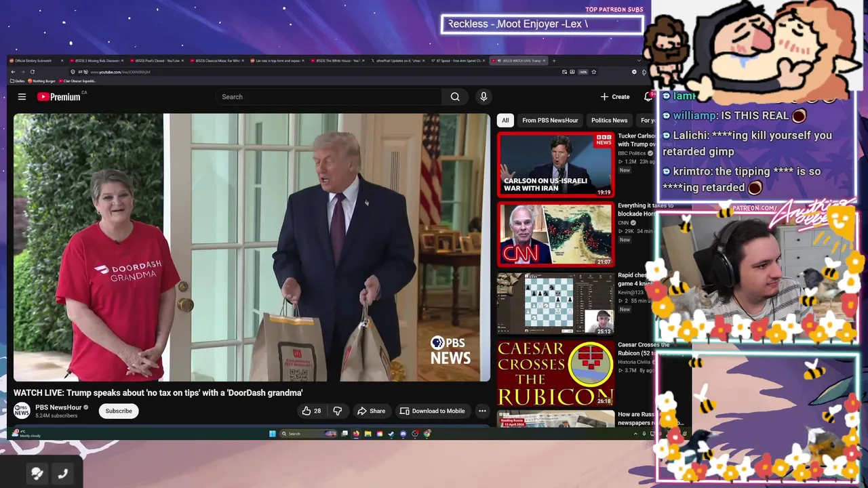Screen dimensions: 868x488
Task: Open Firefox from the taskbar
Action: (x=356, y=434)
